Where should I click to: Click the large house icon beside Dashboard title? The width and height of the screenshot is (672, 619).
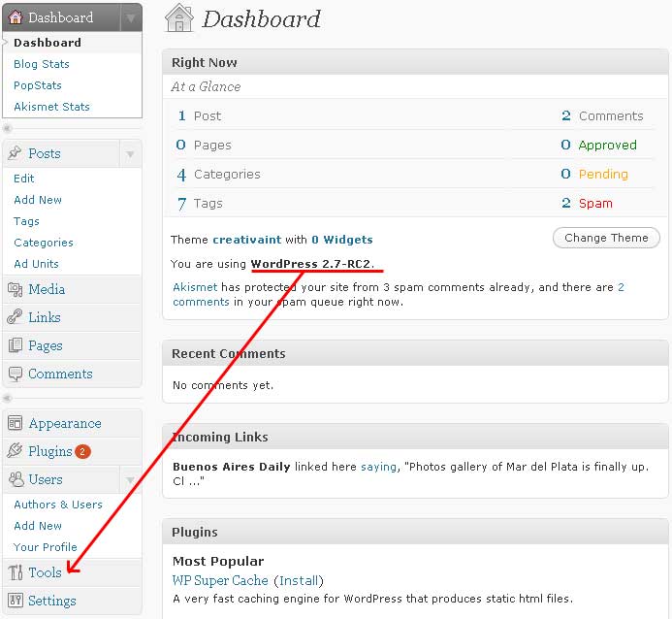pyautogui.click(x=179, y=18)
